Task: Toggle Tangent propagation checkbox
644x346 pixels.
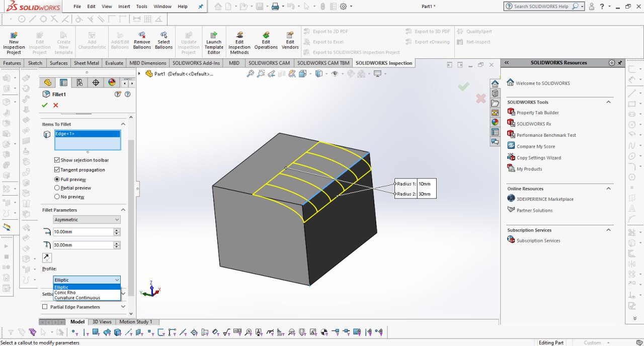Action: click(57, 170)
